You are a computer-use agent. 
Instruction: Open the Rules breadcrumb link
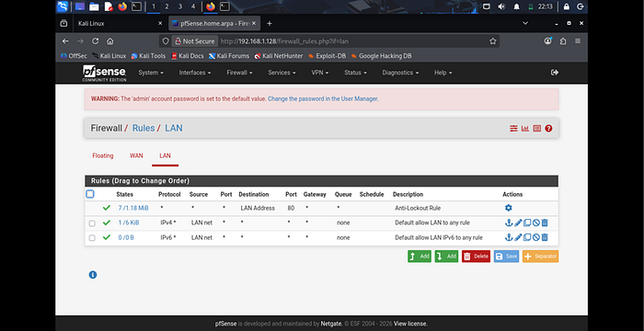coord(144,128)
